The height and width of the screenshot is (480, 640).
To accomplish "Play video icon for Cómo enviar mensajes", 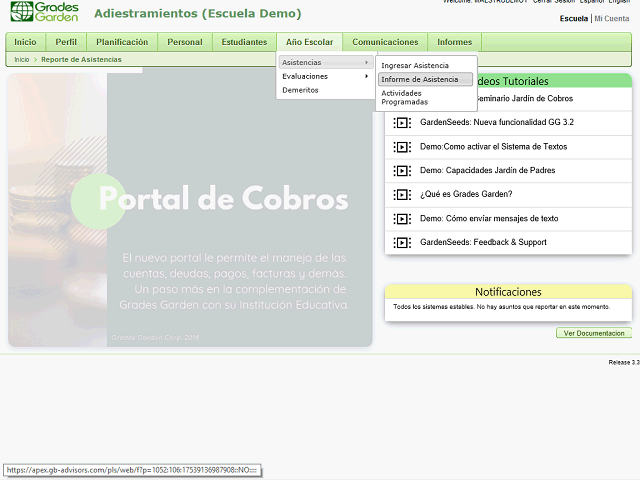I will pyautogui.click(x=402, y=219).
